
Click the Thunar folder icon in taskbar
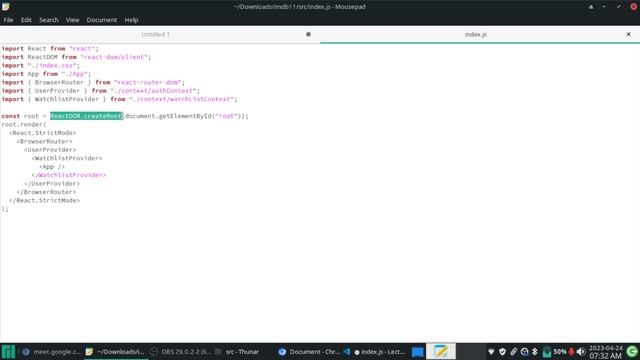pyautogui.click(x=218, y=351)
